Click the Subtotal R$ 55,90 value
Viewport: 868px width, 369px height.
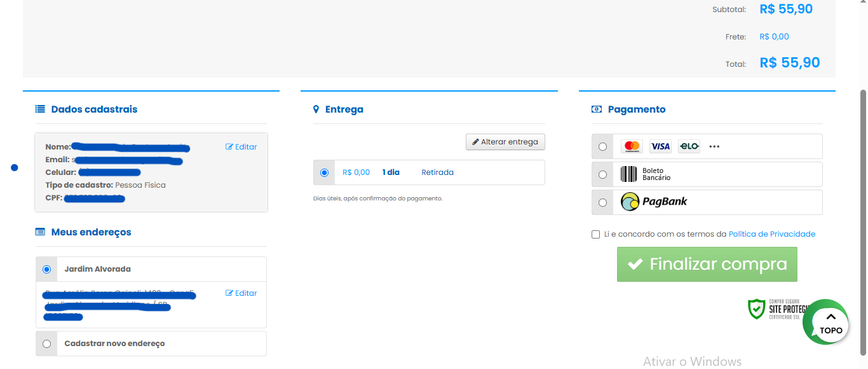(786, 9)
